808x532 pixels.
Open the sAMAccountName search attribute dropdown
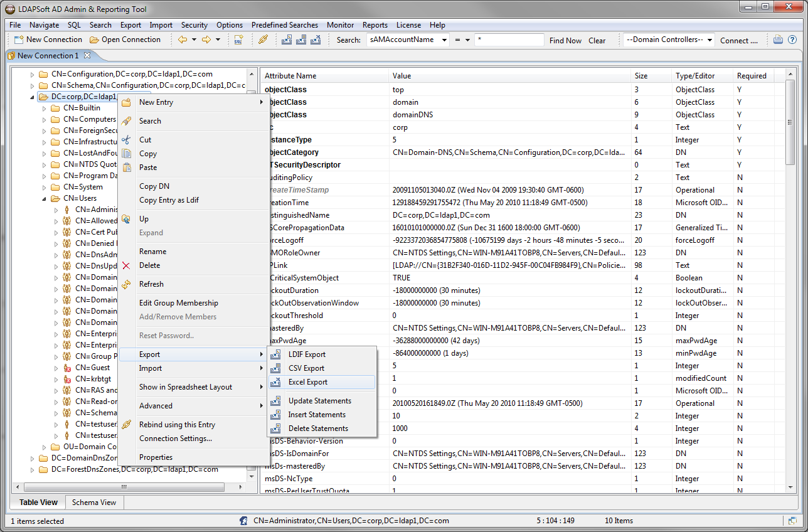[445, 40]
